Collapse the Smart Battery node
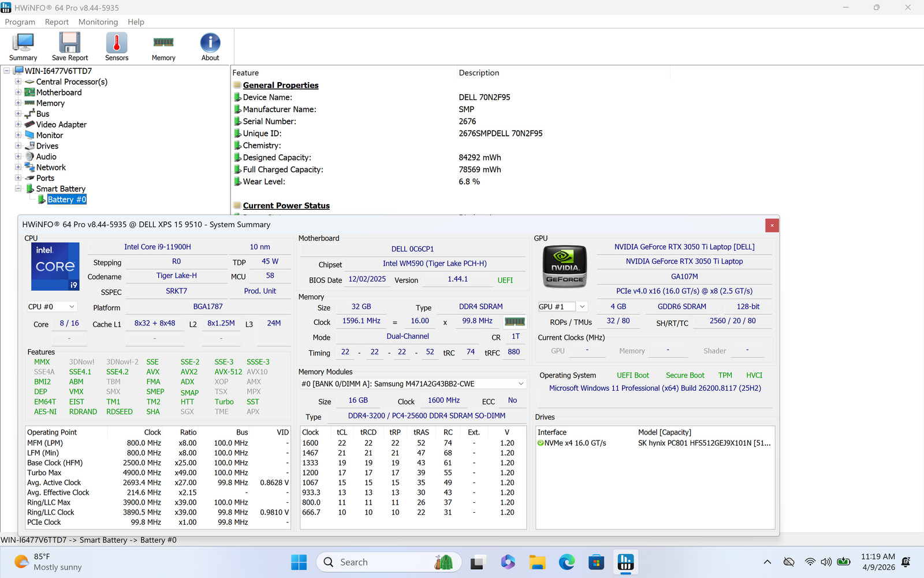Screen dimensions: 924x578 18,189
